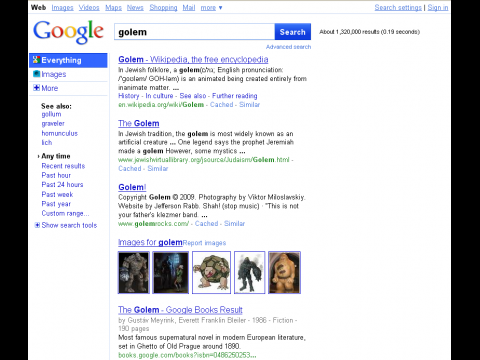The width and height of the screenshot is (480, 360).
Task: Open the 'Golem!' band result
Action: (x=132, y=187)
